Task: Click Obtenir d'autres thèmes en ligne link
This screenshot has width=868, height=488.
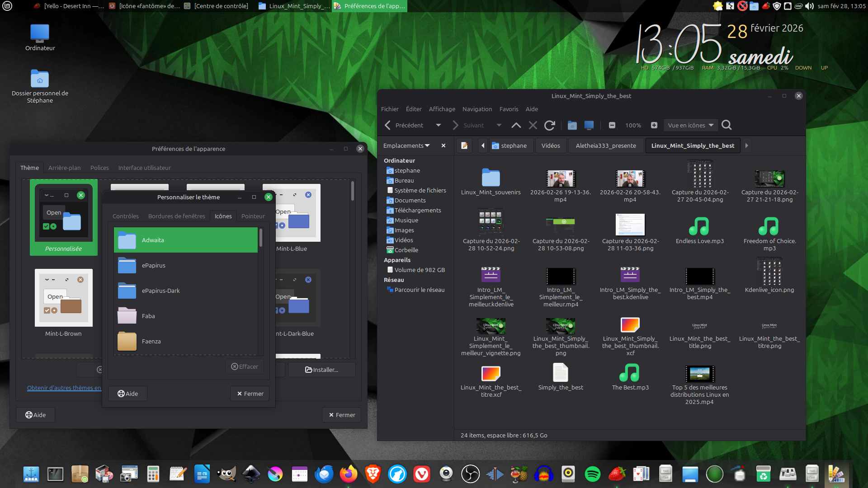Action: [x=64, y=388]
